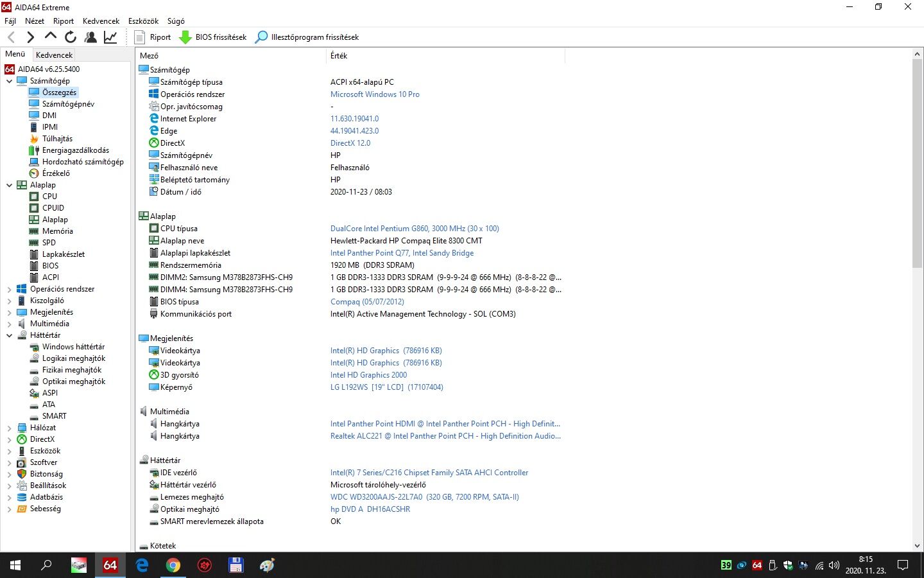Screen dimensions: 924x578
Task: Select SPD tree item
Action: pos(49,243)
